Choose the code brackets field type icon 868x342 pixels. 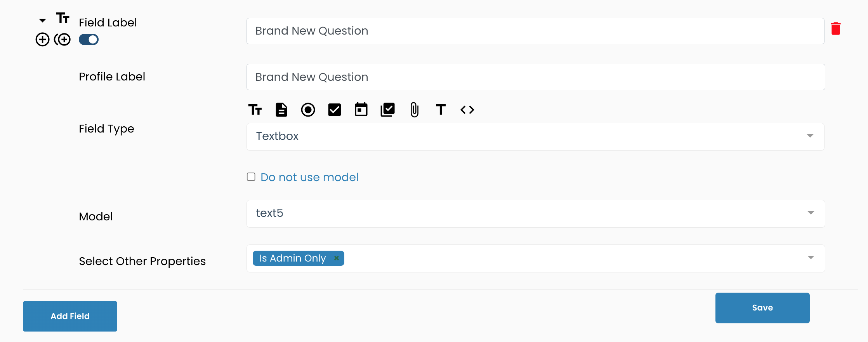[467, 110]
